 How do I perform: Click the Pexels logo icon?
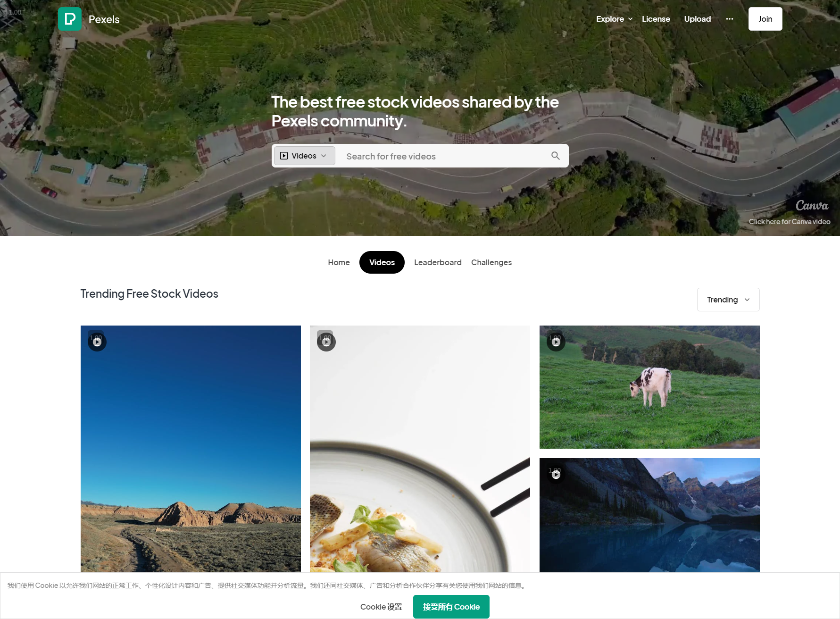tap(70, 19)
